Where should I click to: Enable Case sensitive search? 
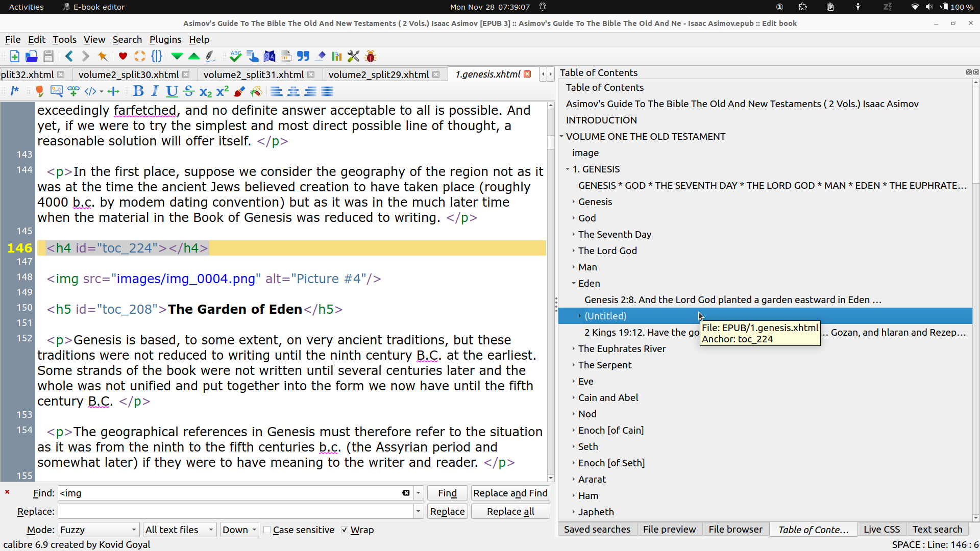[x=267, y=530]
